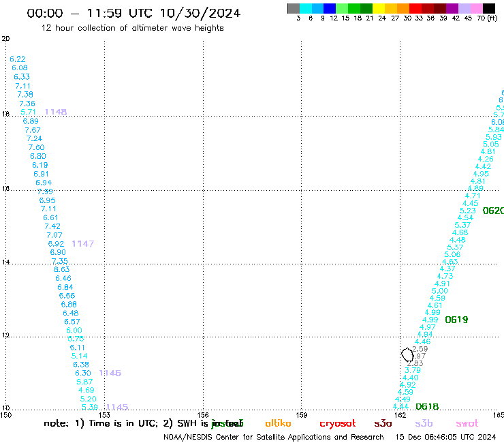Select the s3b satellite legend label
This screenshot has height=443, width=504.
click(424, 423)
